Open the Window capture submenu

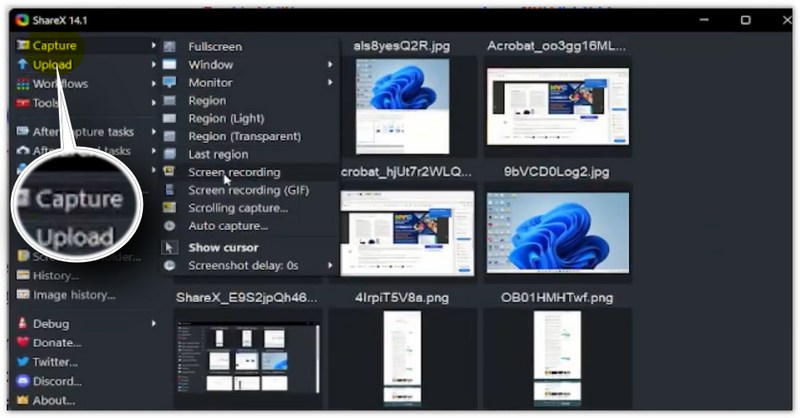coord(211,64)
